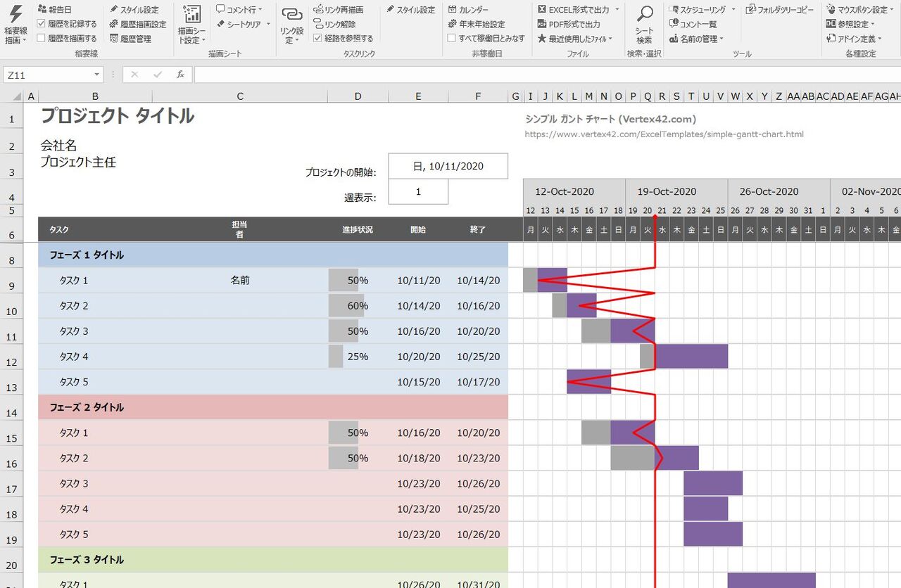Click PDF形式で出力 export button
This screenshot has height=588, width=901.
coord(569,25)
